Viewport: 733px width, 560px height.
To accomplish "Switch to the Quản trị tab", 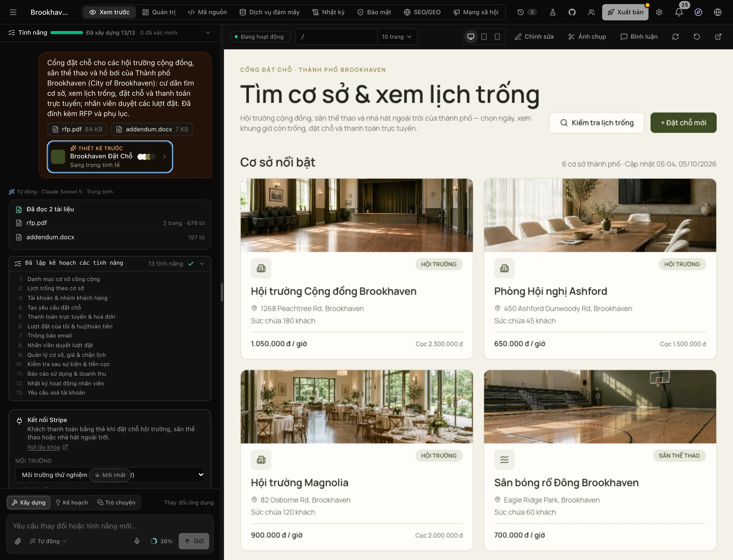I will [159, 12].
